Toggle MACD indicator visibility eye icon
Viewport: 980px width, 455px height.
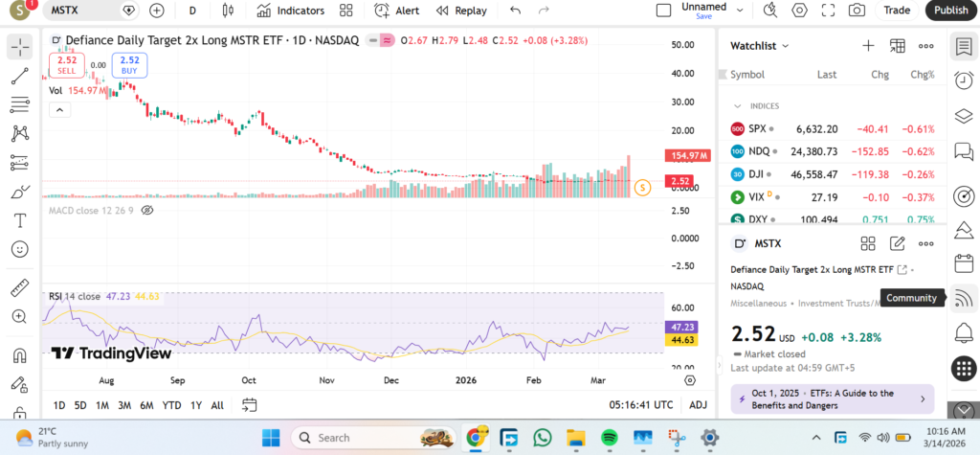coord(147,209)
